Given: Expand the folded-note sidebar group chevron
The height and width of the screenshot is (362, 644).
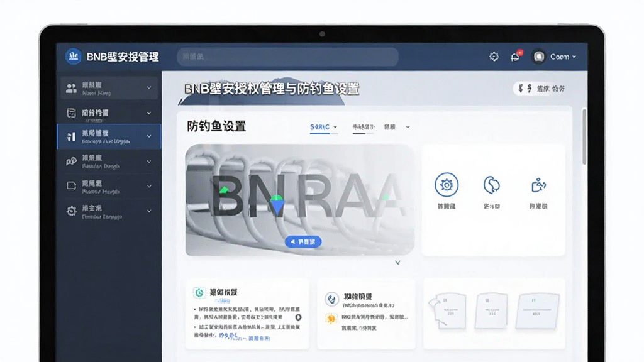Looking at the screenshot, I should click(x=149, y=186).
